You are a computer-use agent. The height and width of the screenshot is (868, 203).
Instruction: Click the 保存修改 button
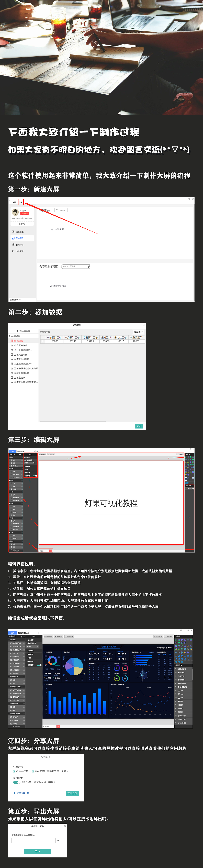138,332
